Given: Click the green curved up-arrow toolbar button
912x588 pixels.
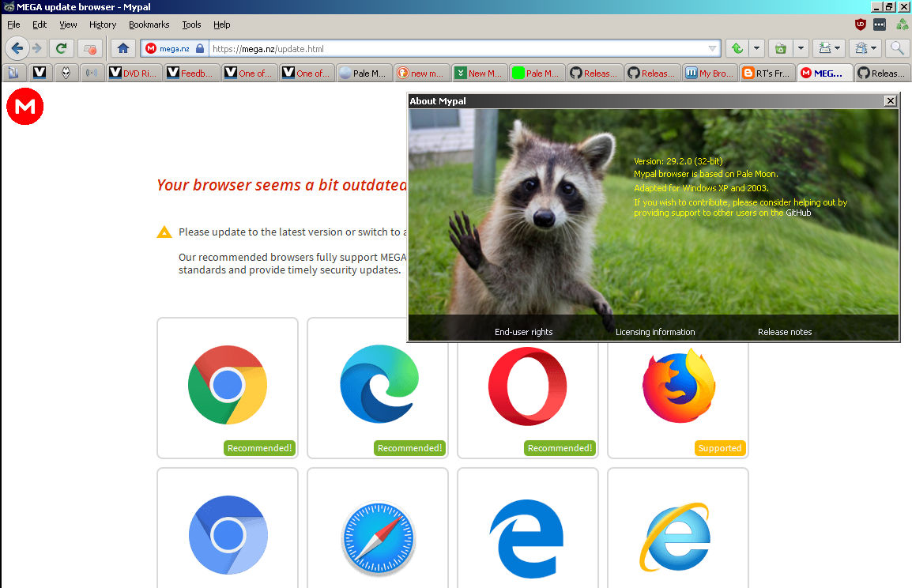Looking at the screenshot, I should pyautogui.click(x=737, y=48).
